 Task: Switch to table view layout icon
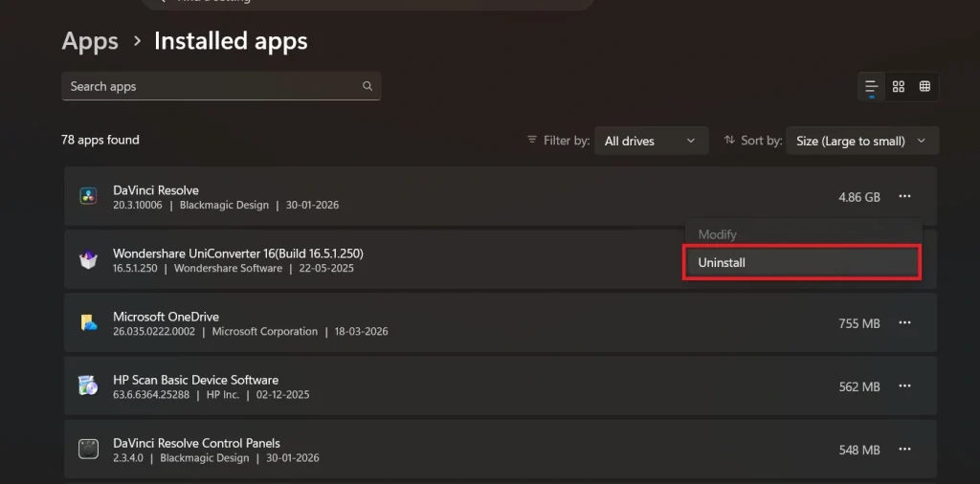click(x=924, y=87)
